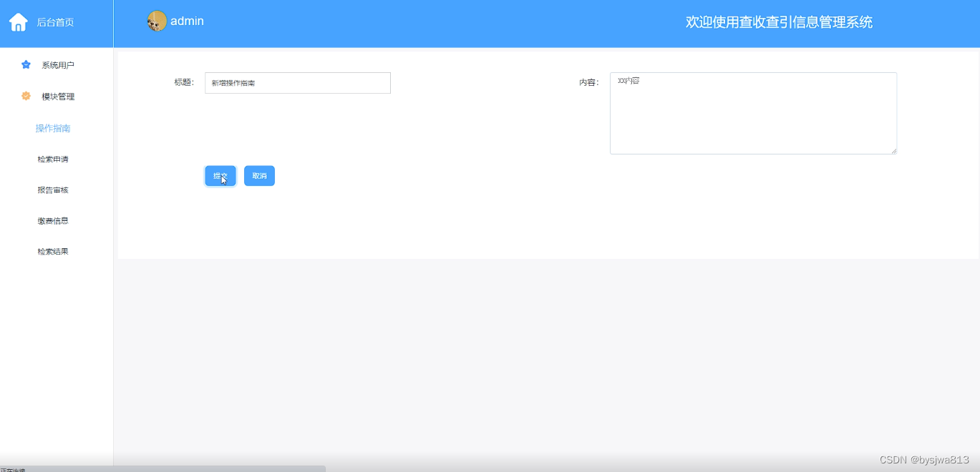Image resolution: width=980 pixels, height=472 pixels.
Task: Open the 检索结果 menu item
Action: [53, 252]
